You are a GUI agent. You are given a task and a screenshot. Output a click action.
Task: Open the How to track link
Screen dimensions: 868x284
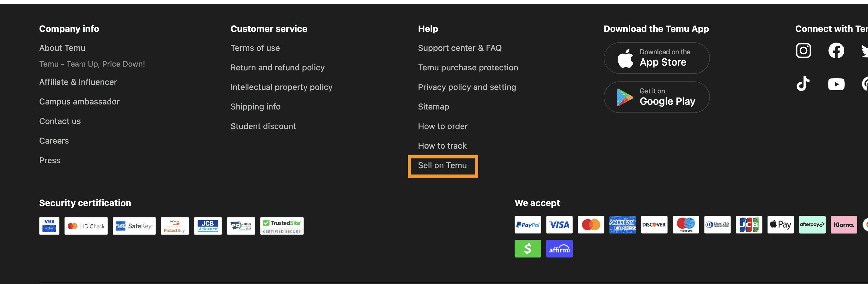click(442, 146)
